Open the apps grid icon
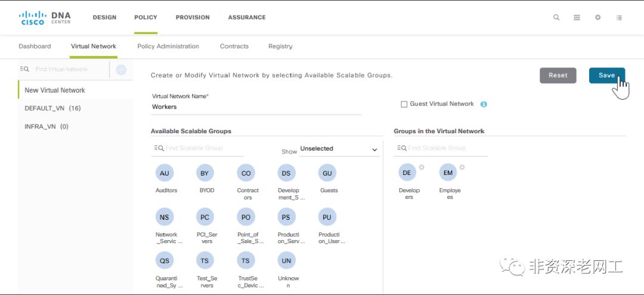Image resolution: width=644 pixels, height=295 pixels. point(577,17)
